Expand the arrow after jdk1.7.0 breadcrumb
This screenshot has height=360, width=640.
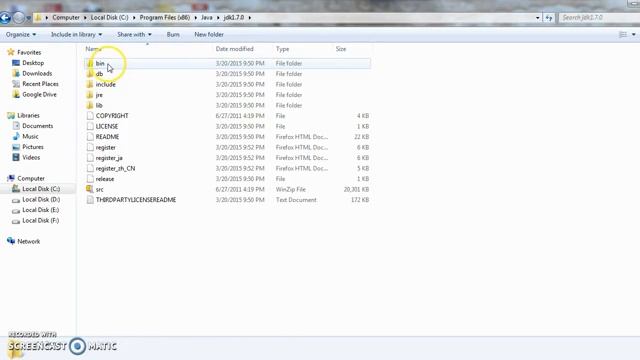(x=249, y=18)
